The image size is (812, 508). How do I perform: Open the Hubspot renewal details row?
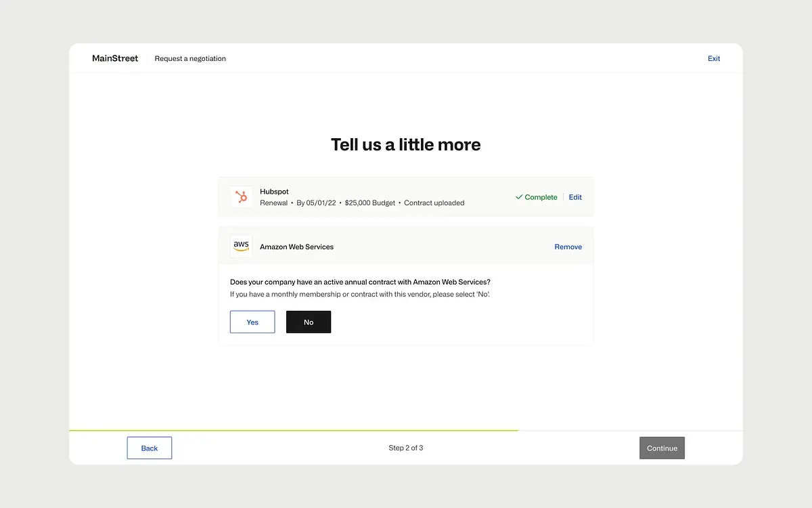pos(372,196)
